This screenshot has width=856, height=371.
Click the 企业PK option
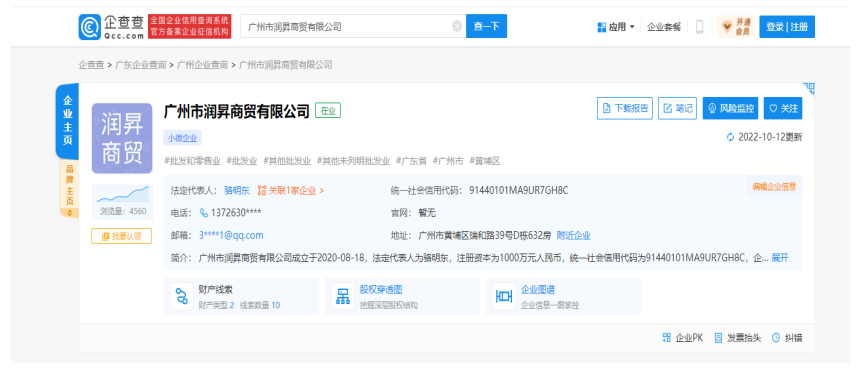[682, 338]
